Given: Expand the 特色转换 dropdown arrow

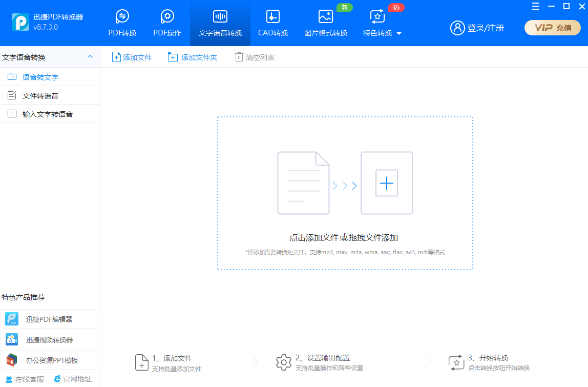Looking at the screenshot, I should [x=399, y=33].
